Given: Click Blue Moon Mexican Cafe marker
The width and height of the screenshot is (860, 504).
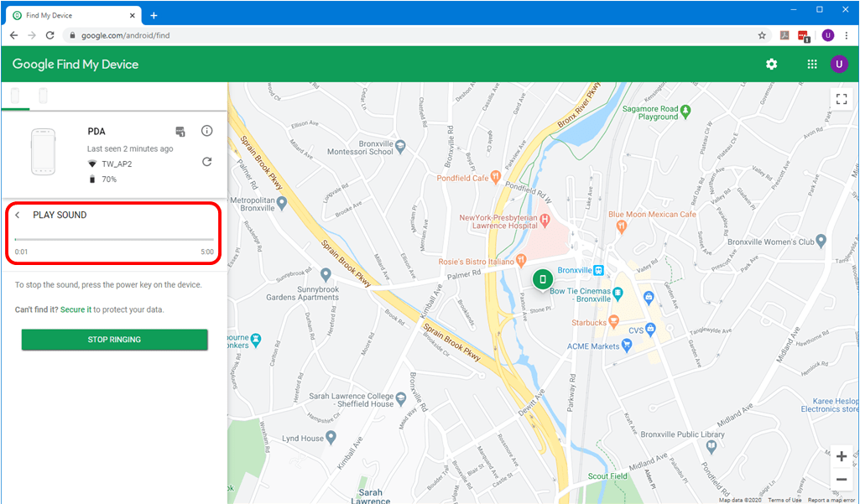Looking at the screenshot, I should tap(621, 226).
